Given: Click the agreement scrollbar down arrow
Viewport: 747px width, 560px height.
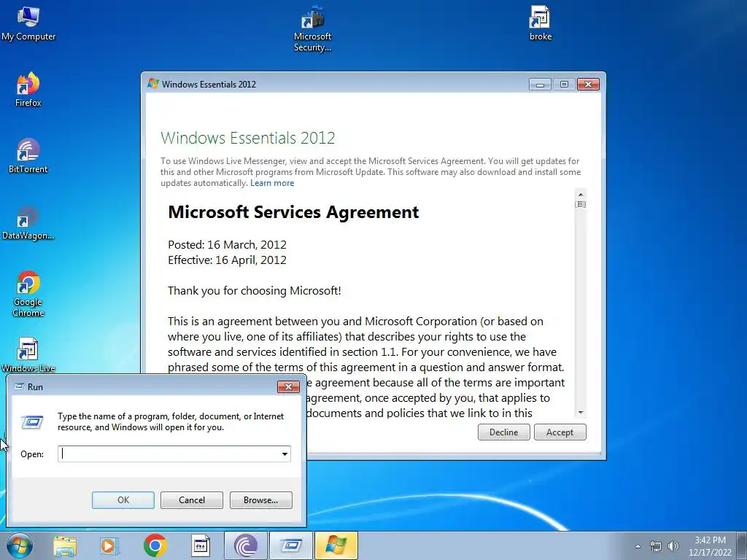Looking at the screenshot, I should click(580, 413).
